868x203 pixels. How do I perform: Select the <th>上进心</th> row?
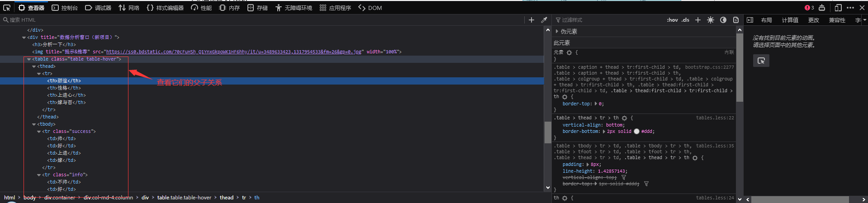coord(272,95)
